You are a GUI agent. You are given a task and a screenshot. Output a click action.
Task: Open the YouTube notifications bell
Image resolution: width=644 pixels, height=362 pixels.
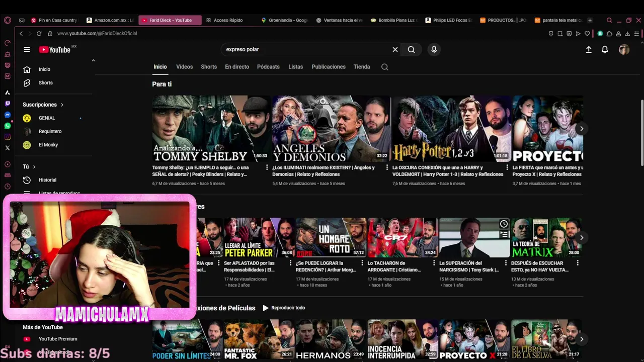pyautogui.click(x=605, y=50)
